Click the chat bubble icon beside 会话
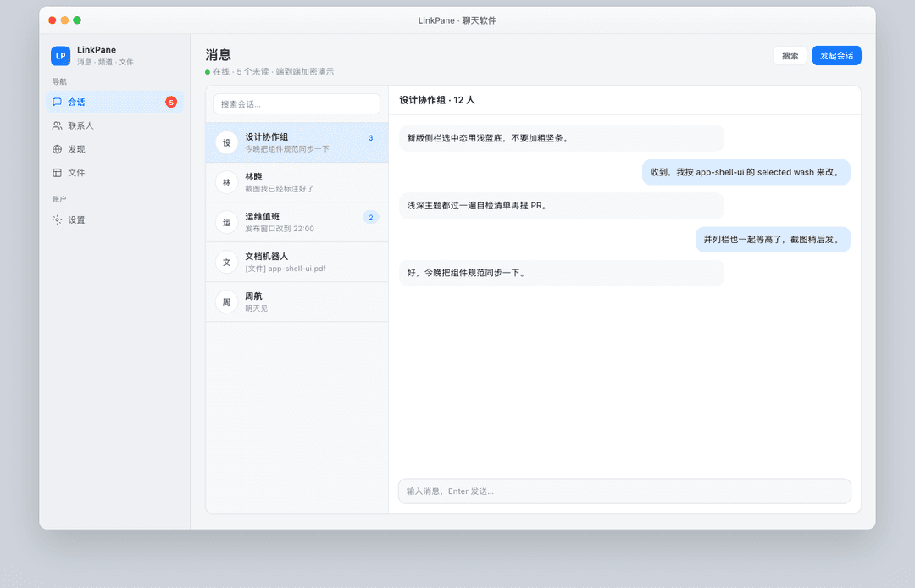This screenshot has width=915, height=588. point(58,102)
